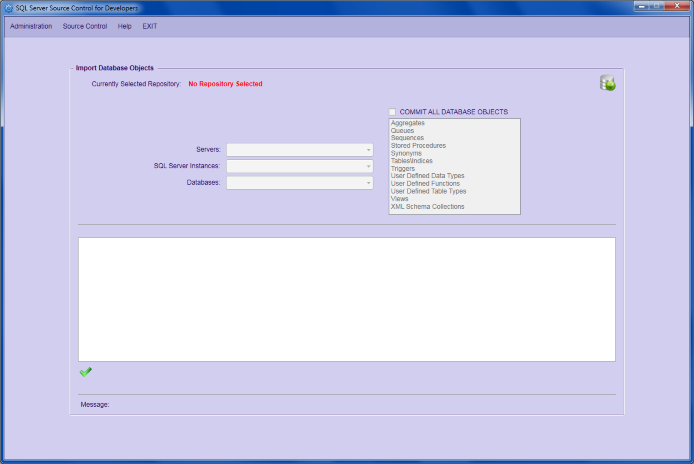This screenshot has width=694, height=464.
Task: Open the Databases dropdown
Action: click(x=300, y=183)
